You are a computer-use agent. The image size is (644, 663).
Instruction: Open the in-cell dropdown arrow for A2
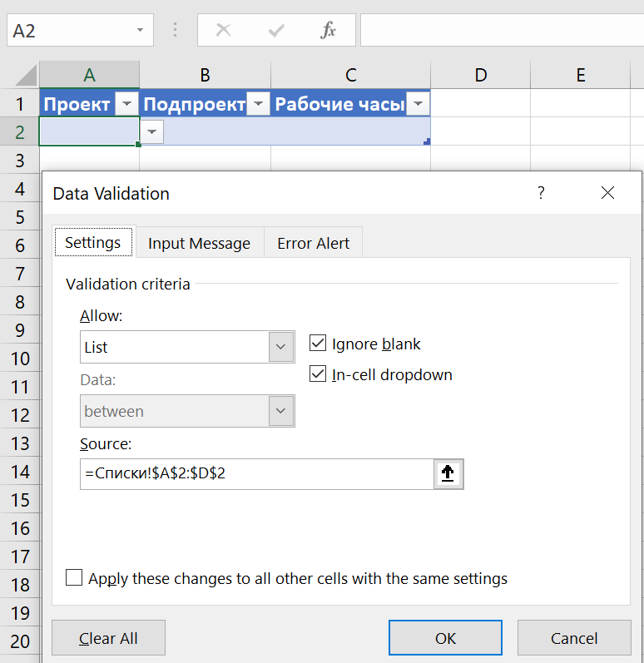click(x=151, y=131)
